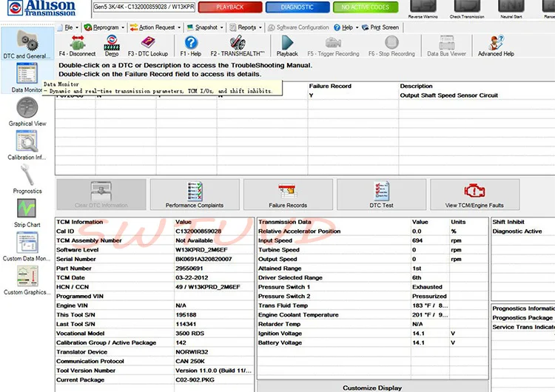555x392 pixels.
Task: Expand the Action Request dropdown
Action: click(x=155, y=27)
